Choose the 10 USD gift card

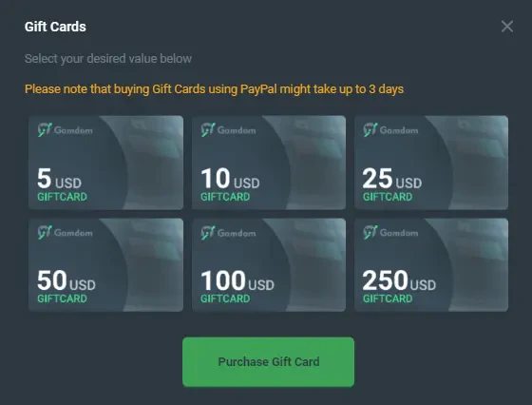pyautogui.click(x=269, y=163)
